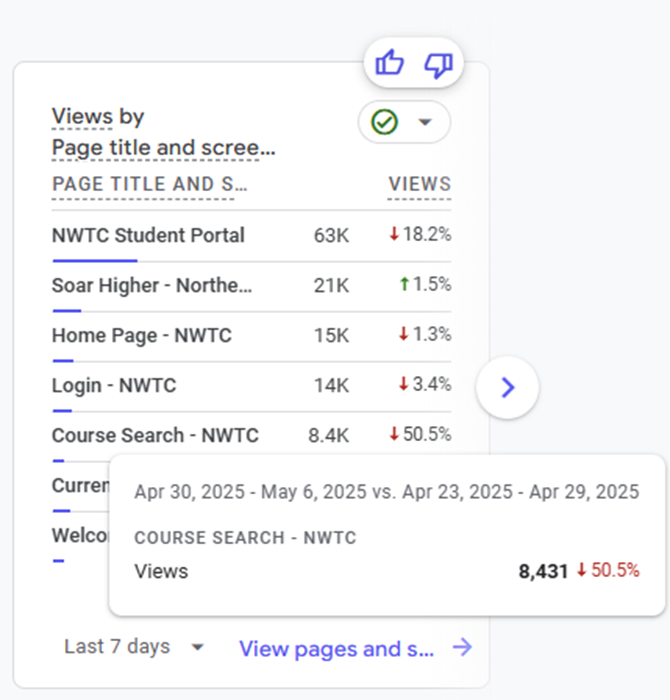Click the 8.4K views value

(x=329, y=435)
